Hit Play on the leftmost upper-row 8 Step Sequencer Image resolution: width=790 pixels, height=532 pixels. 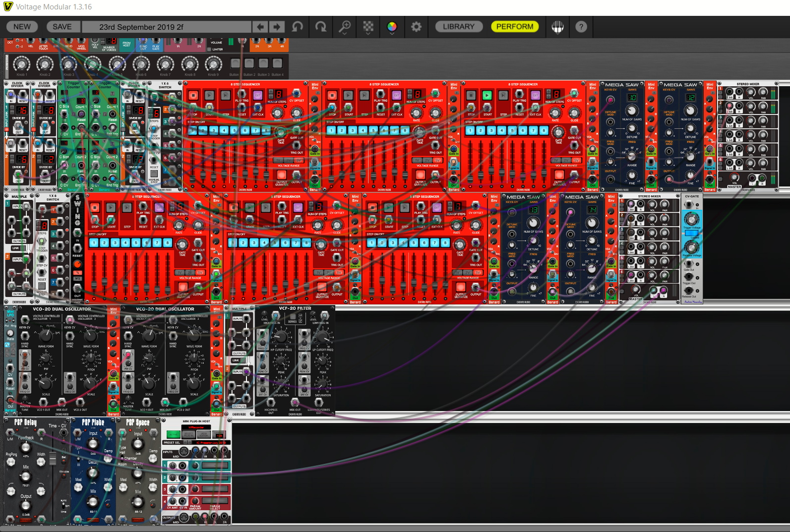[x=209, y=95]
